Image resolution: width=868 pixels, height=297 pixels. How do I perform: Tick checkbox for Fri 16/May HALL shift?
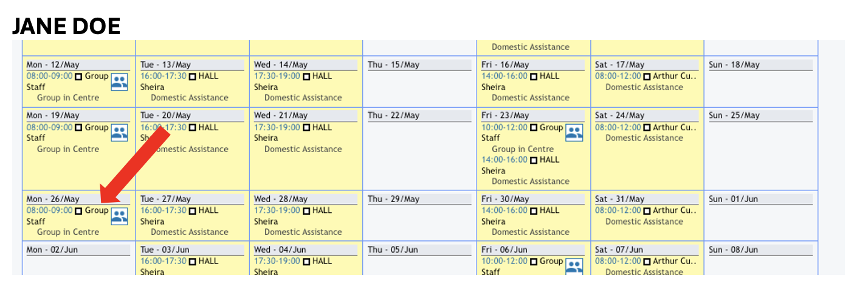[x=533, y=77]
